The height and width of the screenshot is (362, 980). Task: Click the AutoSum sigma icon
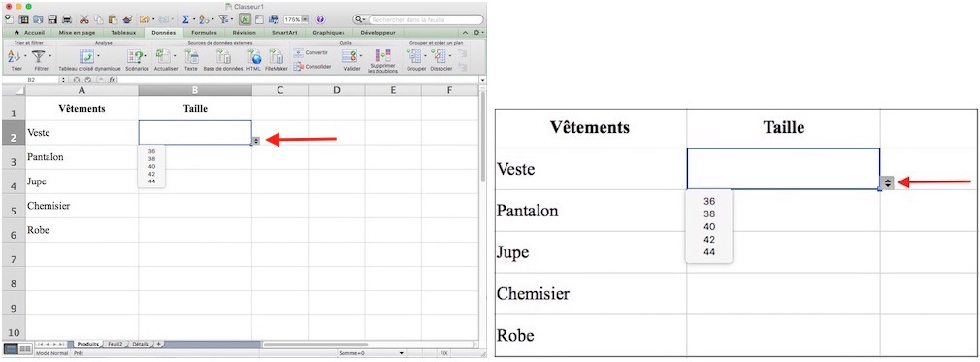[x=185, y=20]
